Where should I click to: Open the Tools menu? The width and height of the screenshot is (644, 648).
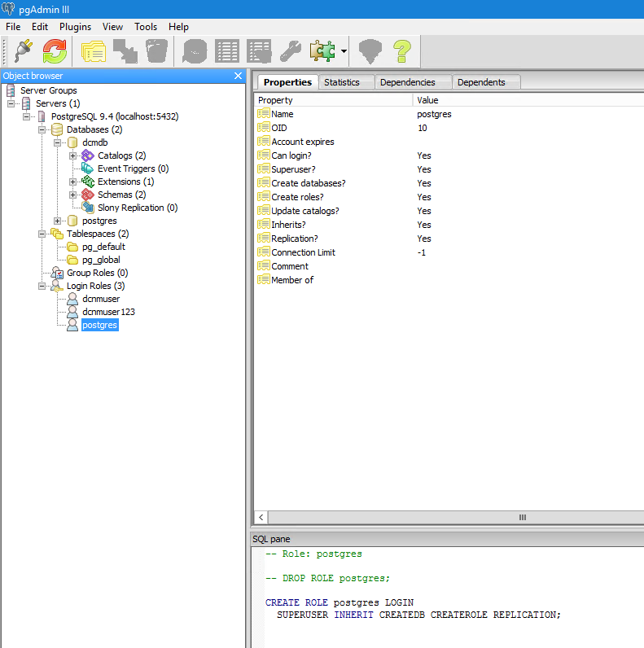[x=146, y=27]
